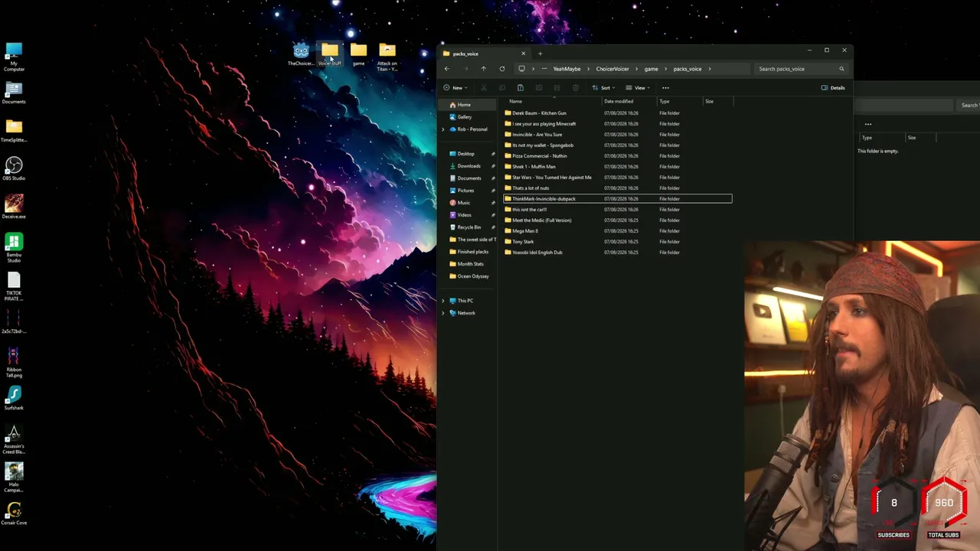980x551 pixels.
Task: Select the Halo Campaign desktop icon
Action: (14, 478)
